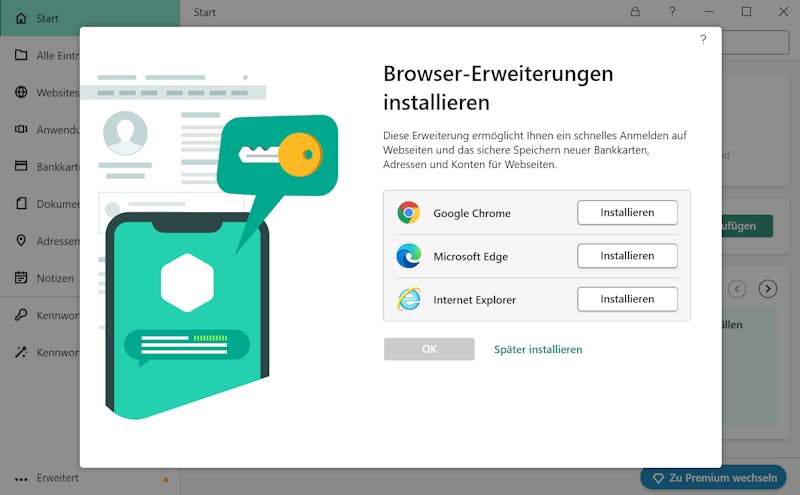Open Notizen notes icon

coord(21,278)
